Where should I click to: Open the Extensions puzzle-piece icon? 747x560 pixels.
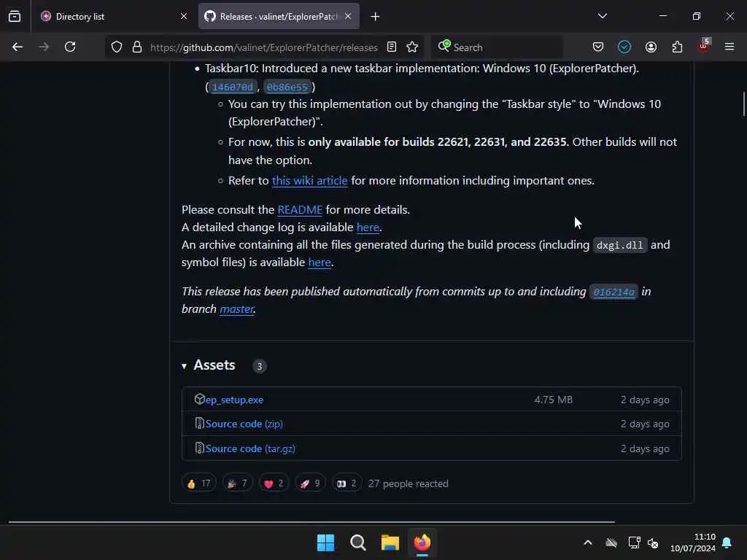tap(677, 47)
